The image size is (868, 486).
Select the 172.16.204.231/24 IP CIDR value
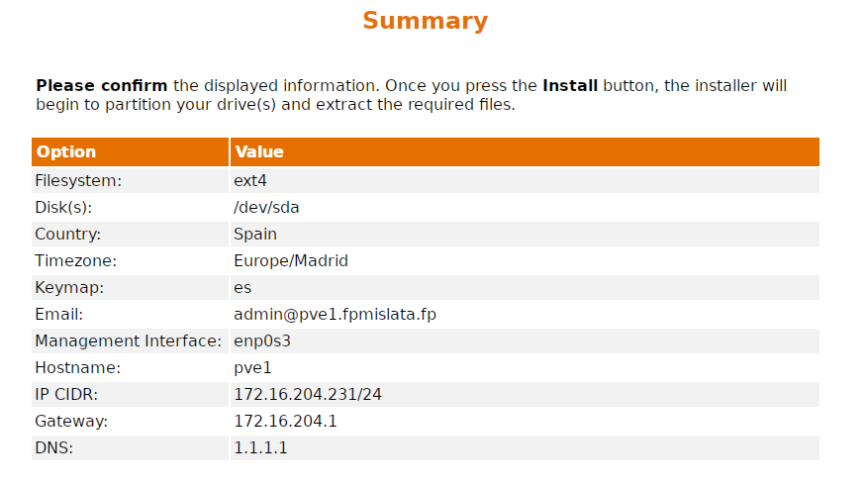308,395
